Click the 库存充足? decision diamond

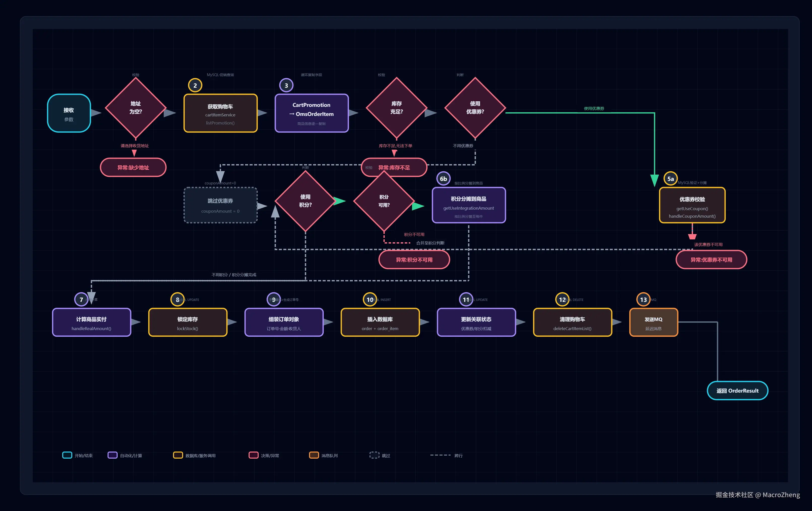click(x=397, y=108)
